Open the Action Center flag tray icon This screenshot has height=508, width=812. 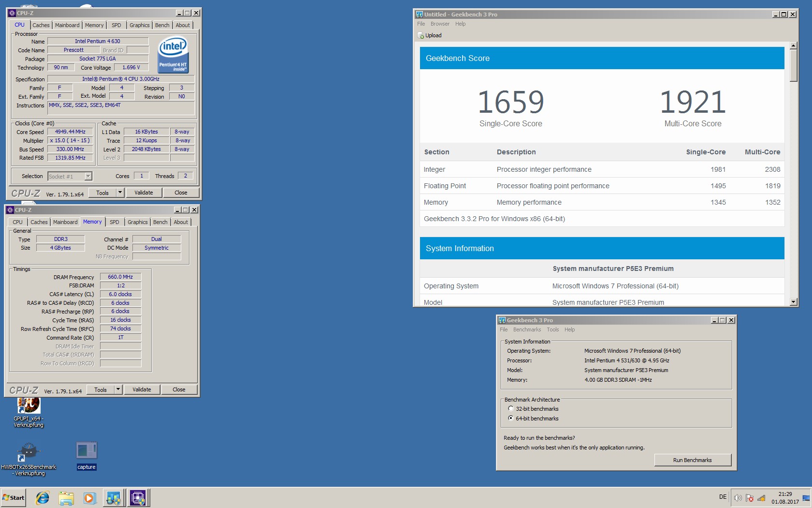(750, 498)
